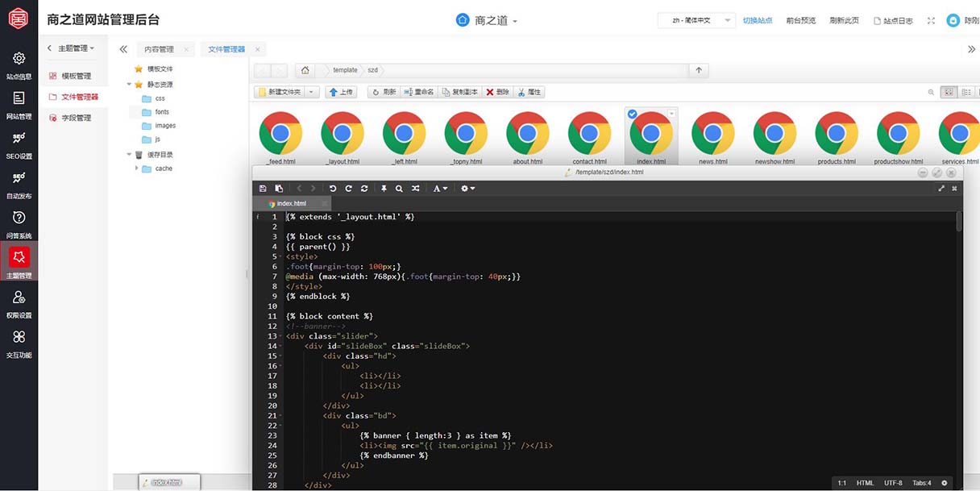Click the 前台预览 link
980x491 pixels.
(801, 20)
